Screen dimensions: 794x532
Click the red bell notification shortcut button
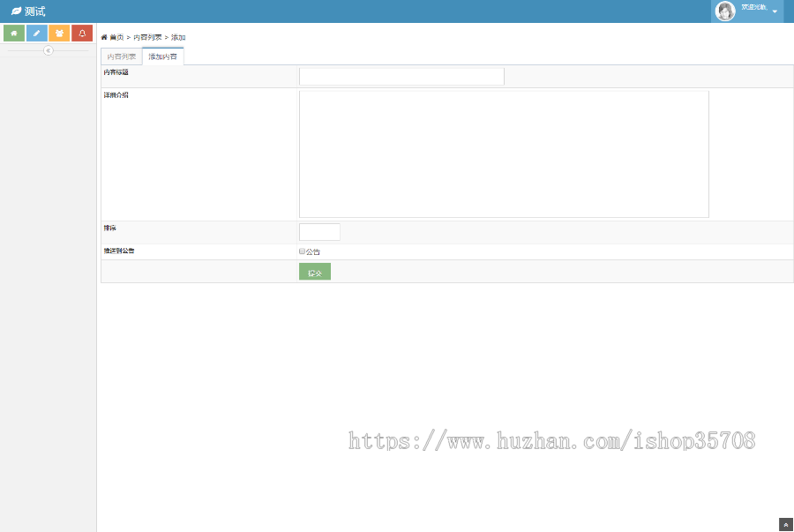[82, 34]
